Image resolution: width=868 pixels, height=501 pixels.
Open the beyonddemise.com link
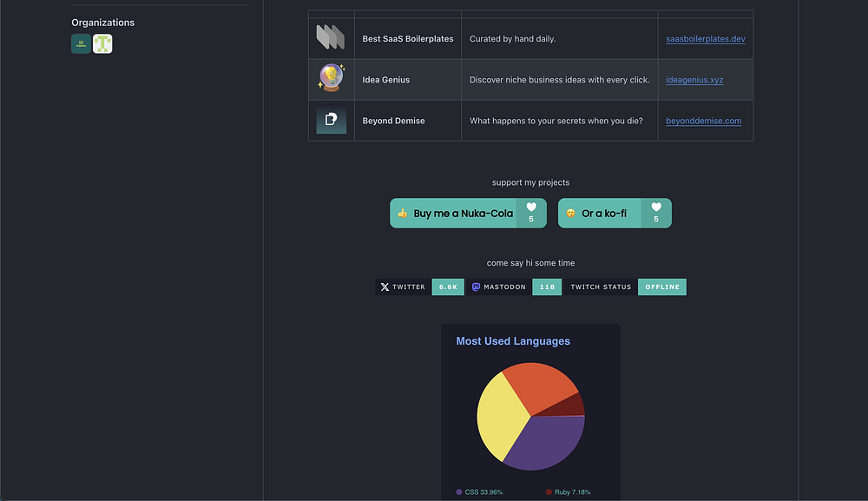(704, 121)
